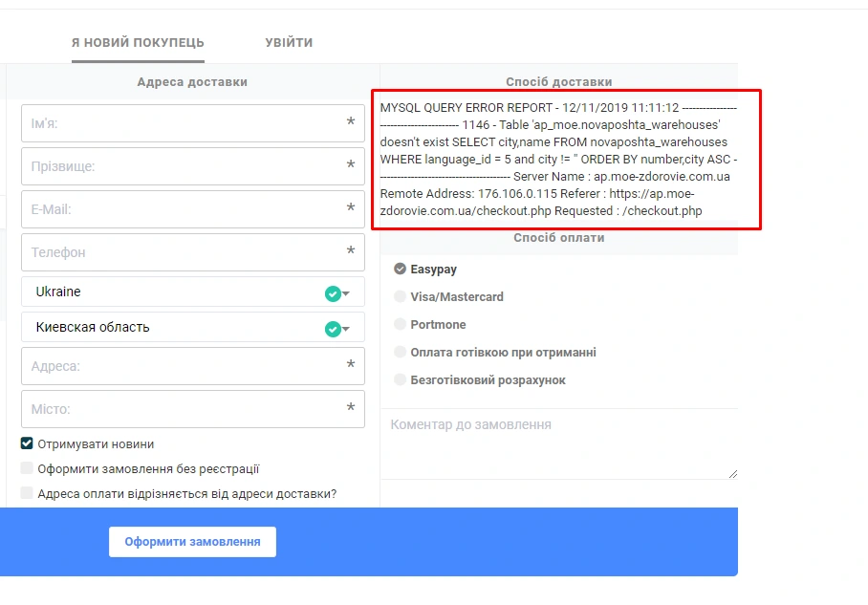Switch to the "Я новий покупець" tab
Screen dimensions: 868x605
tap(138, 43)
